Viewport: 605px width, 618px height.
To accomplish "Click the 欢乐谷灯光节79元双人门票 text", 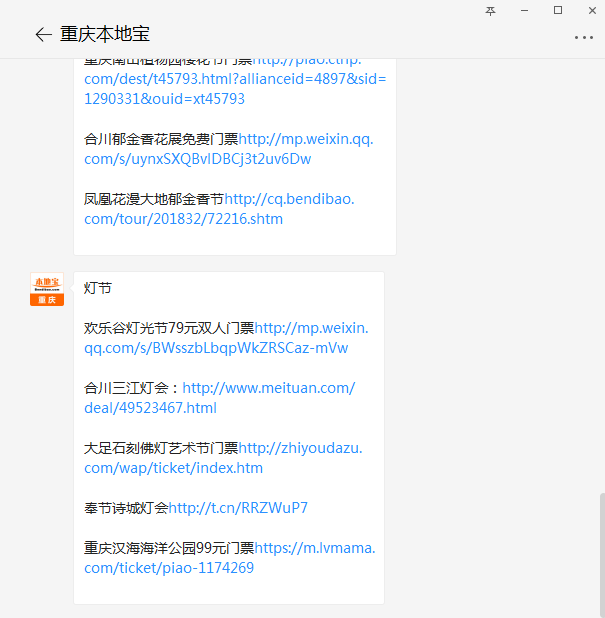I will coord(169,328).
